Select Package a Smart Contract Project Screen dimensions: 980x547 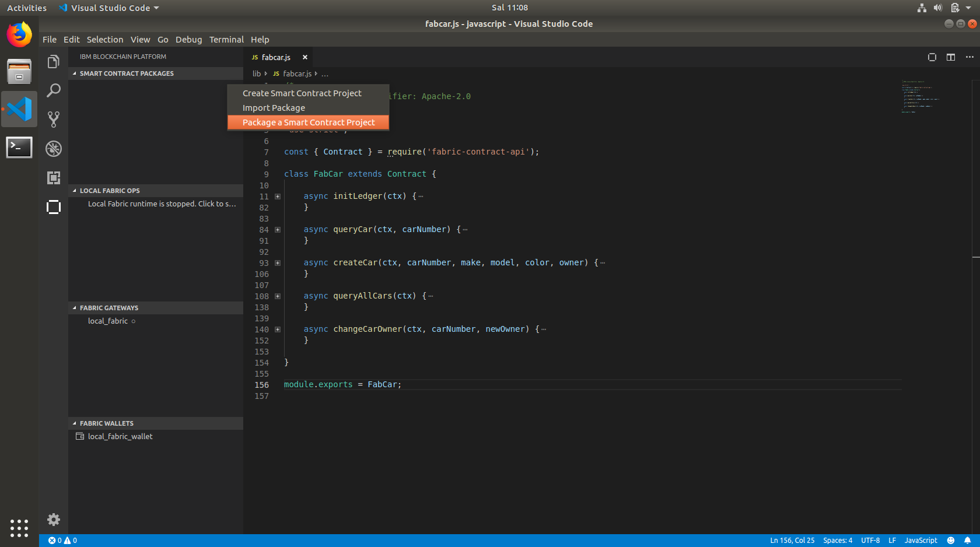coord(308,122)
